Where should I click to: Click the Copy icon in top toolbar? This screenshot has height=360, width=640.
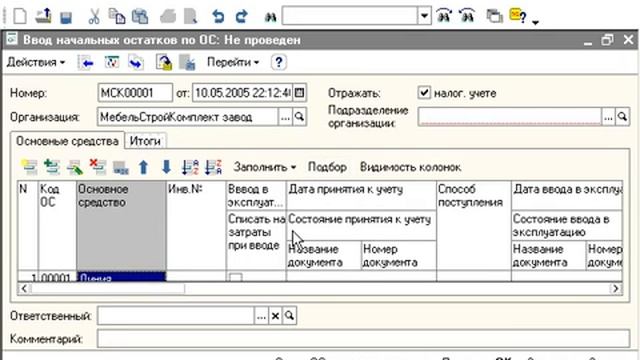117,16
